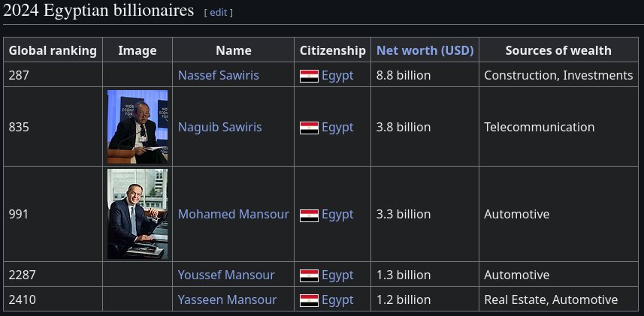
Task: Open Egypt link in Youssef Mansour row
Action: pyautogui.click(x=337, y=275)
